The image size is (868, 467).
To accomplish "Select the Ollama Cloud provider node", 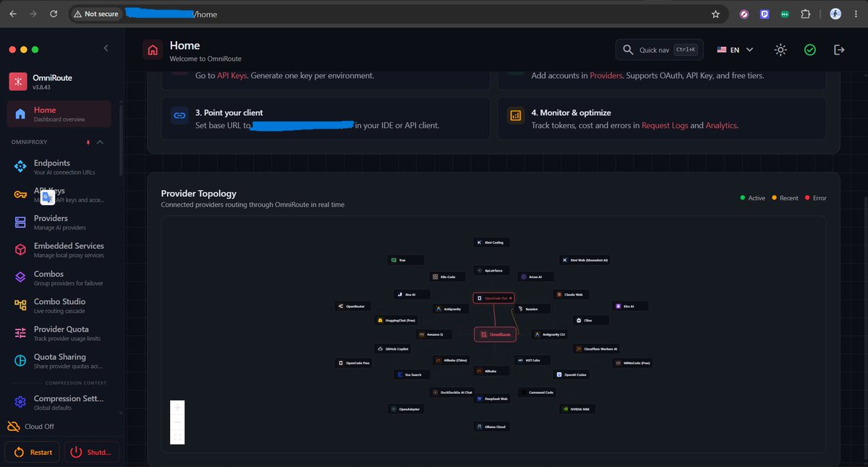I will (491, 426).
